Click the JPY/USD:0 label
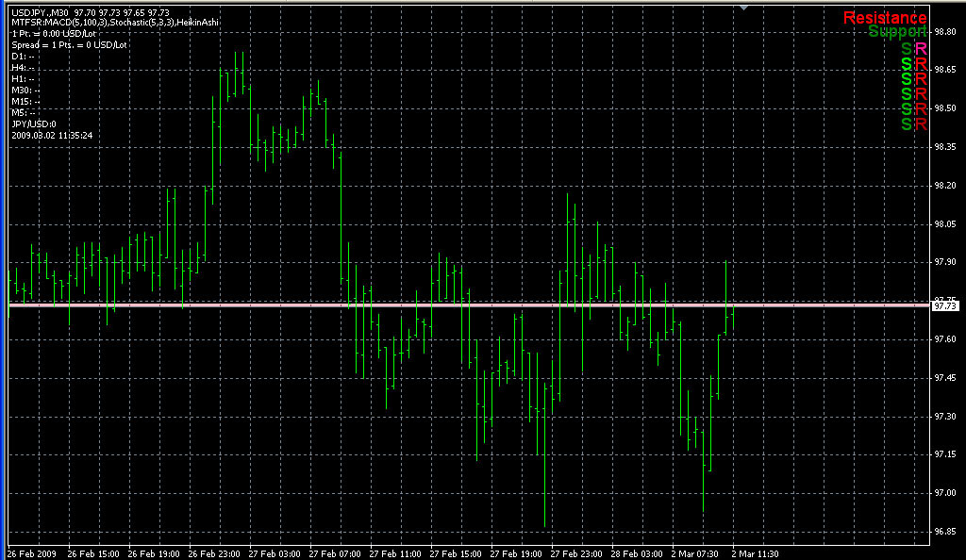This screenshot has height=560, width=966. (x=34, y=124)
